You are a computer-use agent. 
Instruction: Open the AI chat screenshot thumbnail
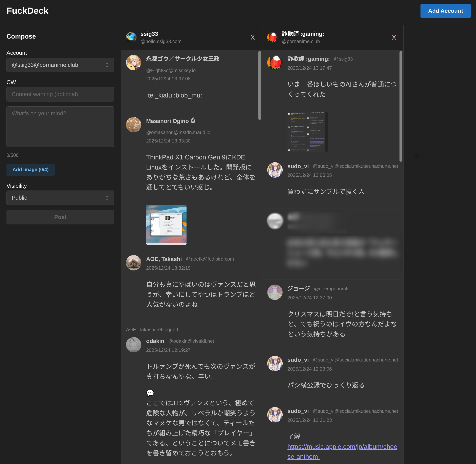[x=307, y=132]
